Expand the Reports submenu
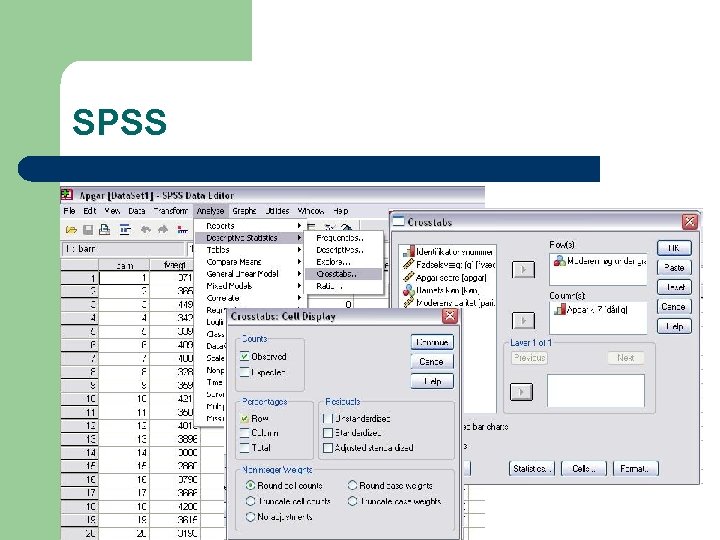The height and width of the screenshot is (540, 720). tap(249, 225)
